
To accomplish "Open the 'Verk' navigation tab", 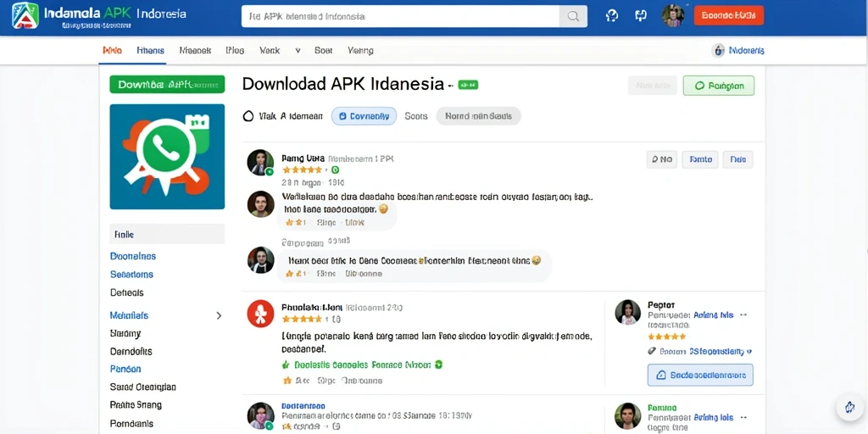I will [x=270, y=50].
